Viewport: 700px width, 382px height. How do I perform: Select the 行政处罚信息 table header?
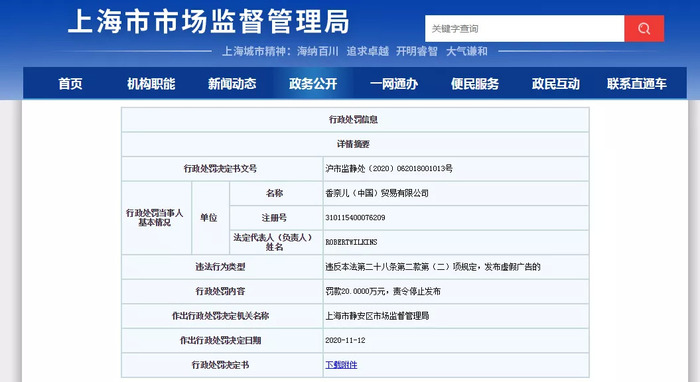pyautogui.click(x=355, y=120)
